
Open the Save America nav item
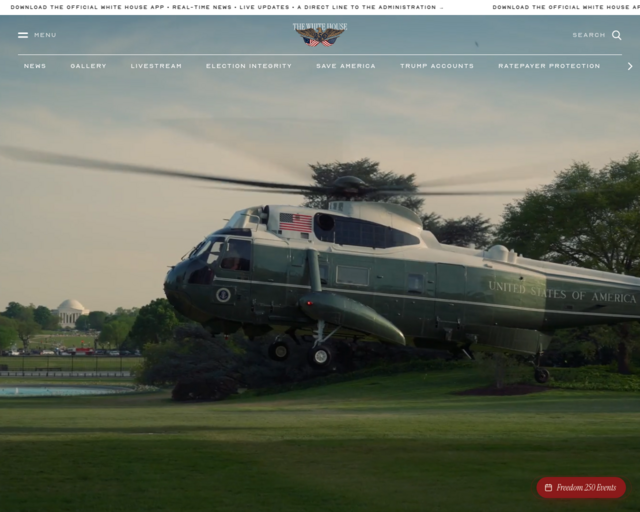click(x=346, y=66)
